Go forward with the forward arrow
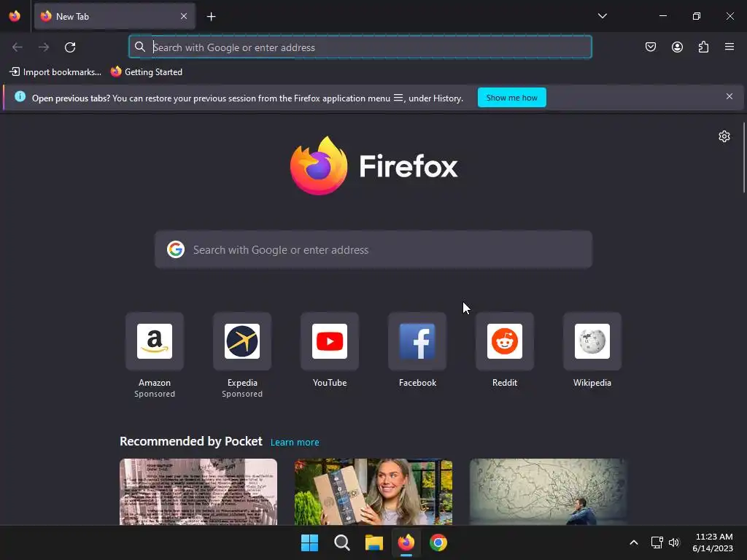This screenshot has height=560, width=747. point(44,47)
